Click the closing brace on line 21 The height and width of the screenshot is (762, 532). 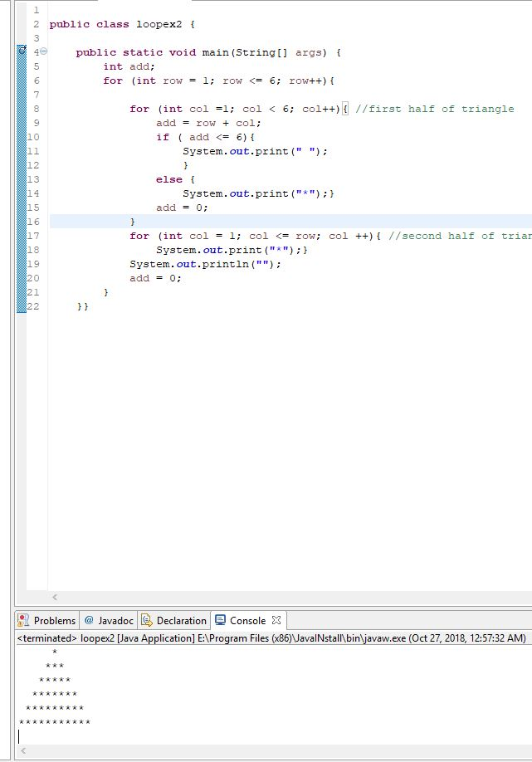tap(106, 292)
